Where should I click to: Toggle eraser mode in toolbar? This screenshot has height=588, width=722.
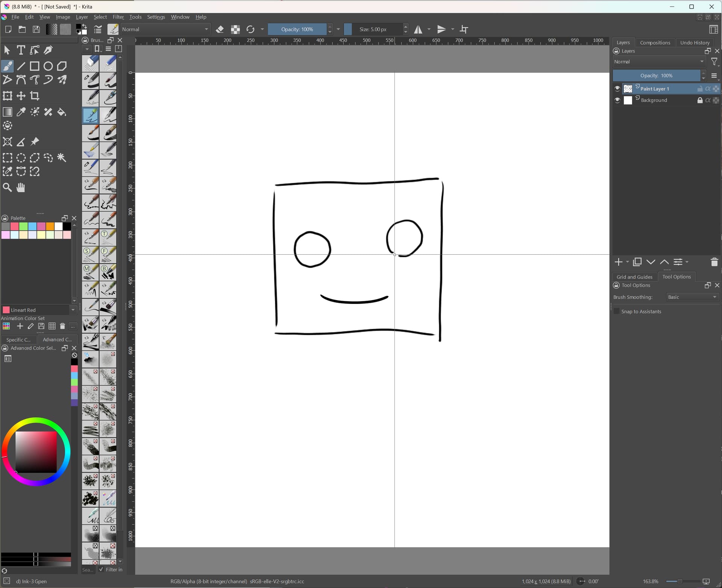(220, 29)
